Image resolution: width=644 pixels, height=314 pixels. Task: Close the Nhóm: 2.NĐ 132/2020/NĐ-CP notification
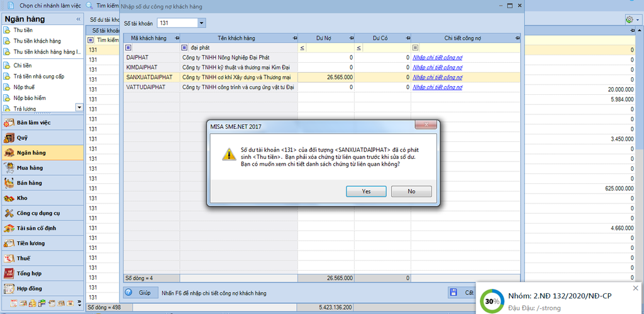[636, 288]
